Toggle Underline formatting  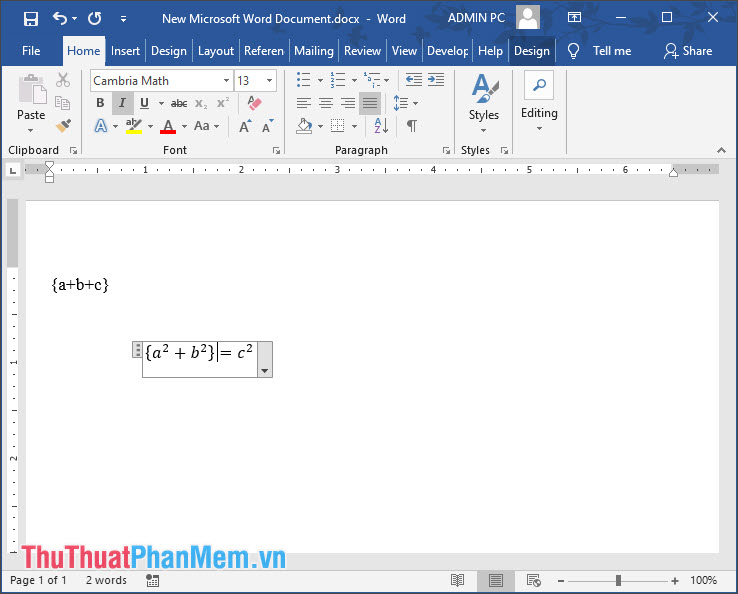144,103
